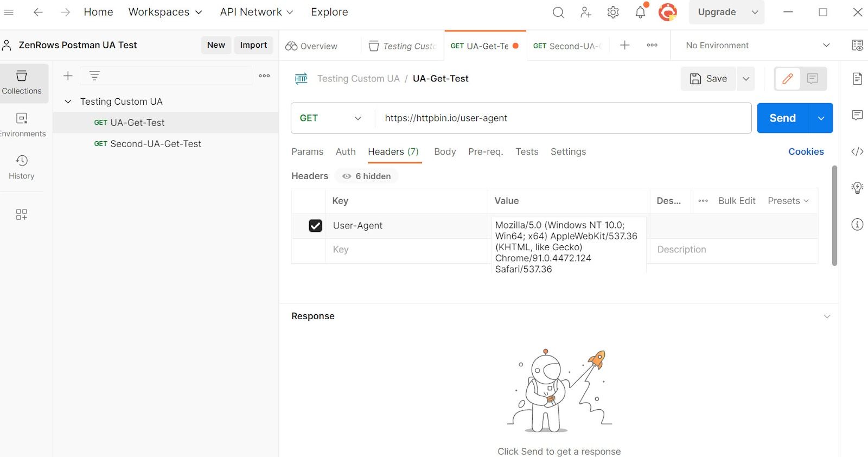Save the request

709,79
